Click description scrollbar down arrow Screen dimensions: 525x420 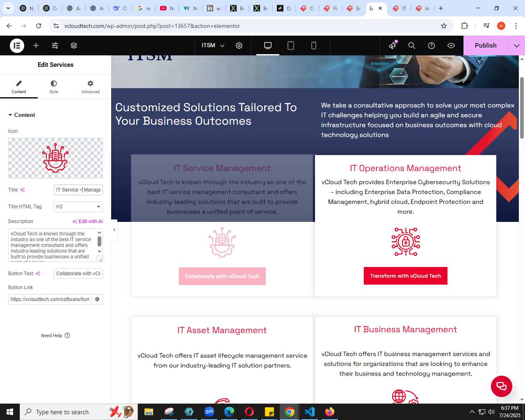(x=99, y=251)
